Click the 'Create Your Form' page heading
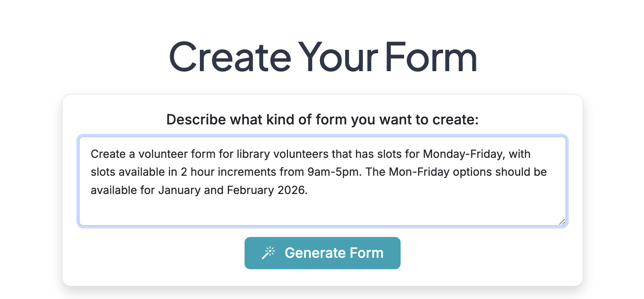 322,57
